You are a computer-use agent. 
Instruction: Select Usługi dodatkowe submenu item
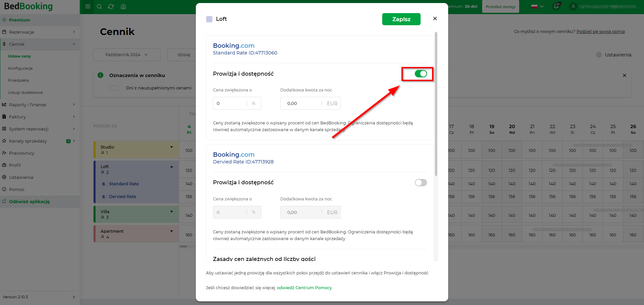tap(25, 92)
